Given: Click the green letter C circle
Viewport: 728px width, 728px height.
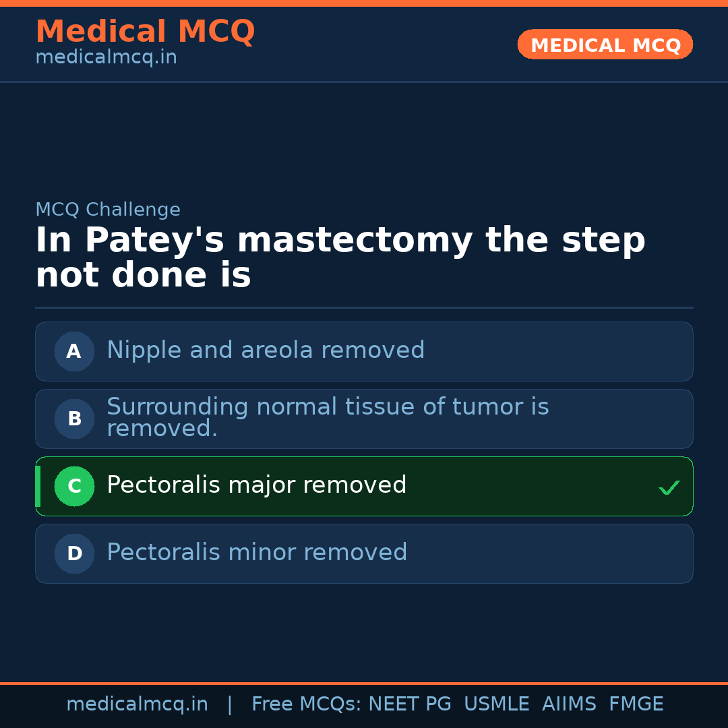Looking at the screenshot, I should pos(74,486).
